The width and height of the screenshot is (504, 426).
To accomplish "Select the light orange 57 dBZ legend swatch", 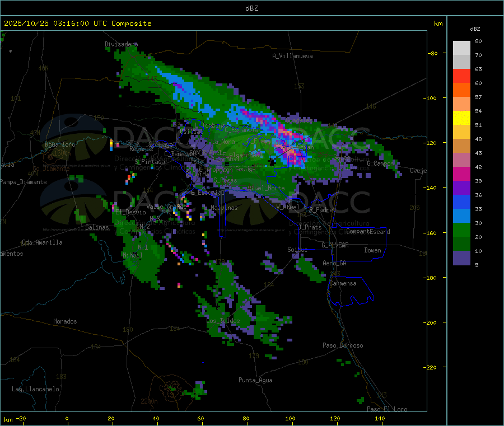I will click(x=461, y=104).
